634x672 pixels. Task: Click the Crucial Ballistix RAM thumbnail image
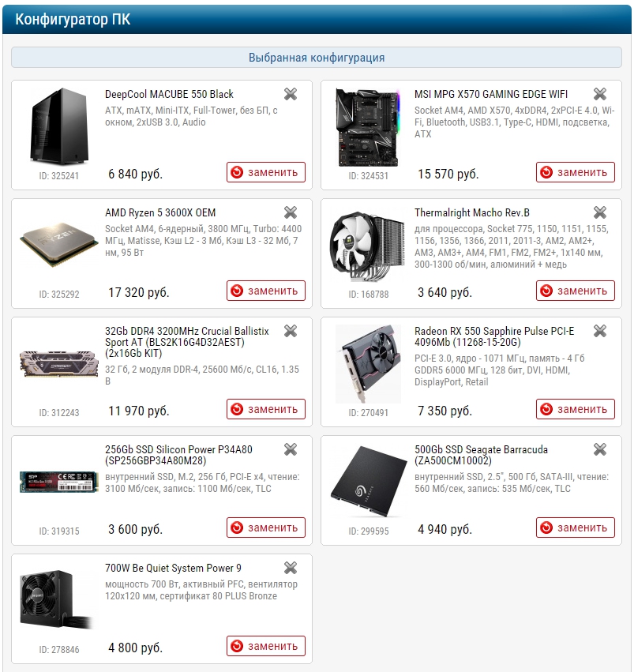[x=59, y=364]
